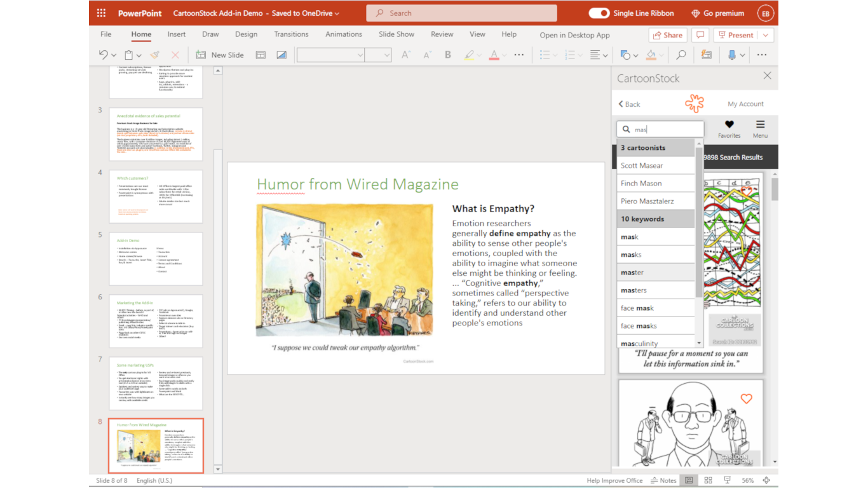Viewport: 868px width, 488px height.
Task: Click the Fit slide to window icon
Action: 766,480
